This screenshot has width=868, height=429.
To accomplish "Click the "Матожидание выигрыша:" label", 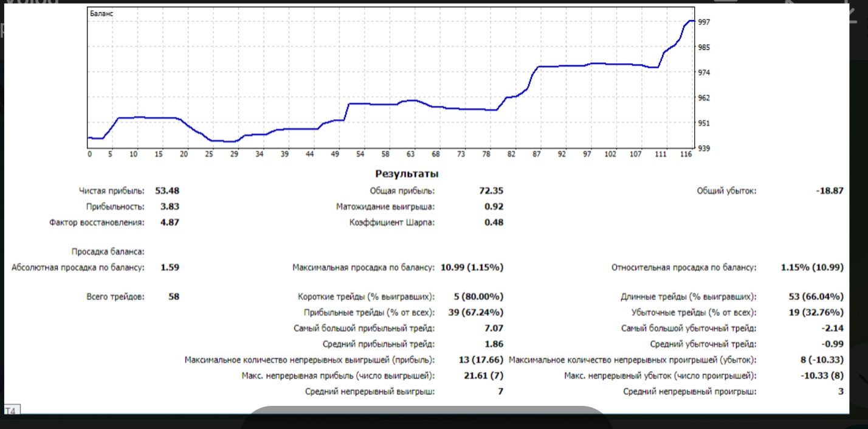I will pyautogui.click(x=385, y=207).
